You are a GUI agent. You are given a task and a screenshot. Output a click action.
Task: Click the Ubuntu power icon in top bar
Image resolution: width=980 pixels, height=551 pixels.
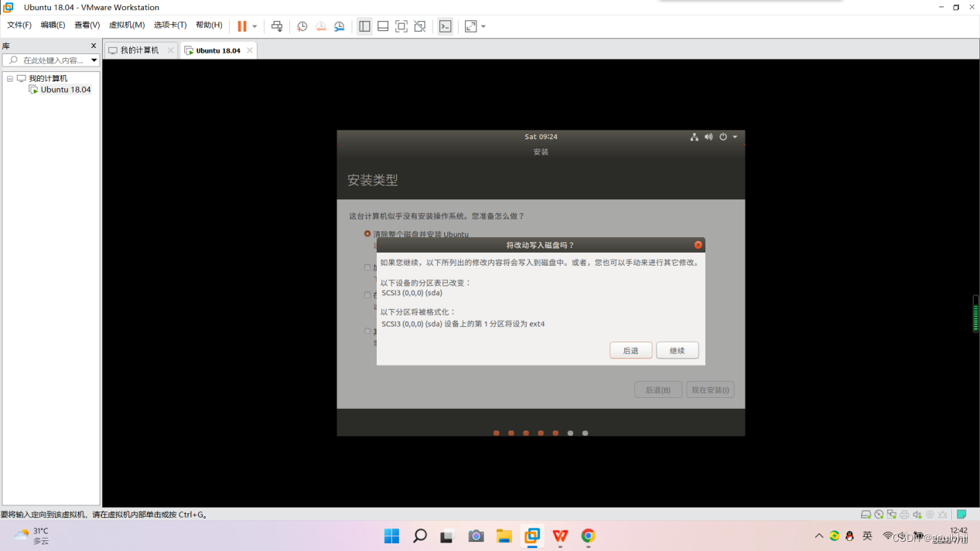[723, 137]
